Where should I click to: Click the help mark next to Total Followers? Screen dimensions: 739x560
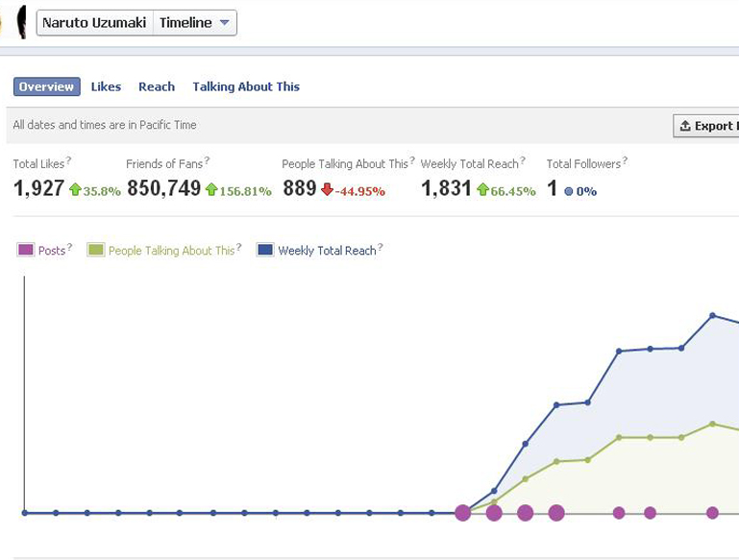625,160
